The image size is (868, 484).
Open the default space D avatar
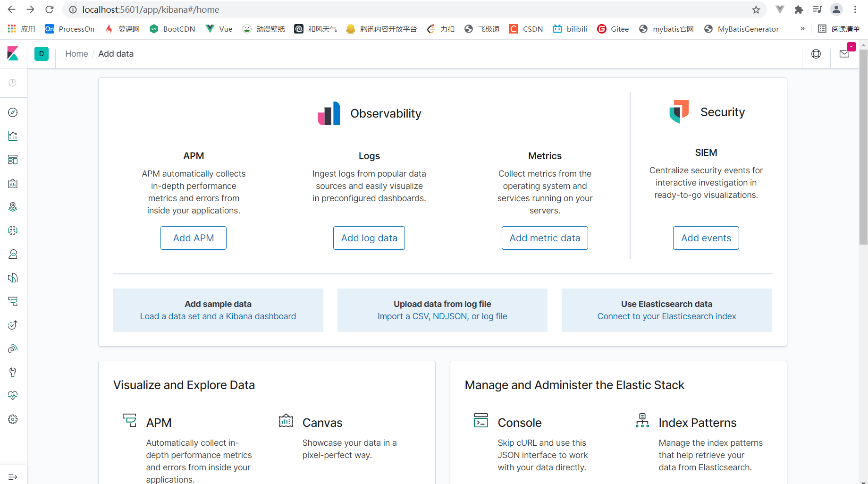(x=42, y=54)
